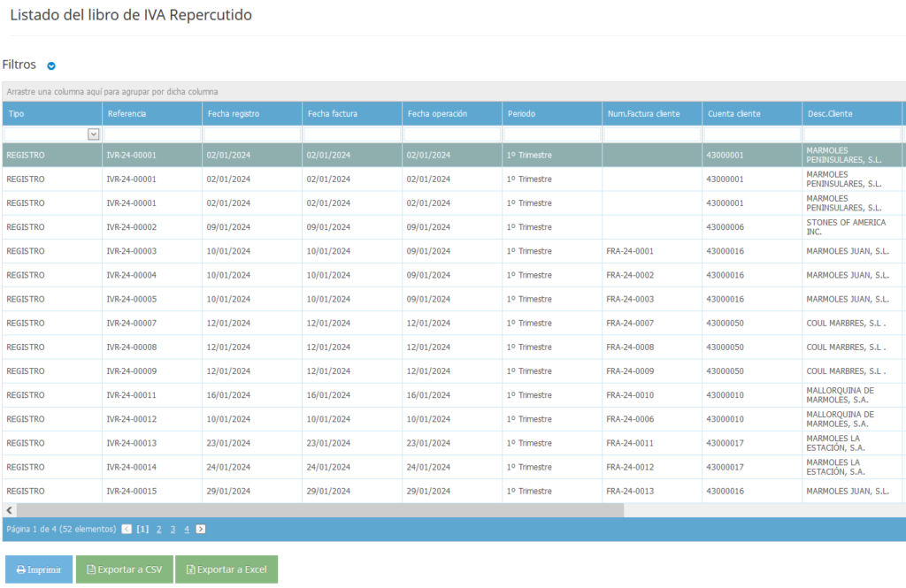Click the Imprimir print button
The height and width of the screenshot is (588, 906).
pos(38,569)
